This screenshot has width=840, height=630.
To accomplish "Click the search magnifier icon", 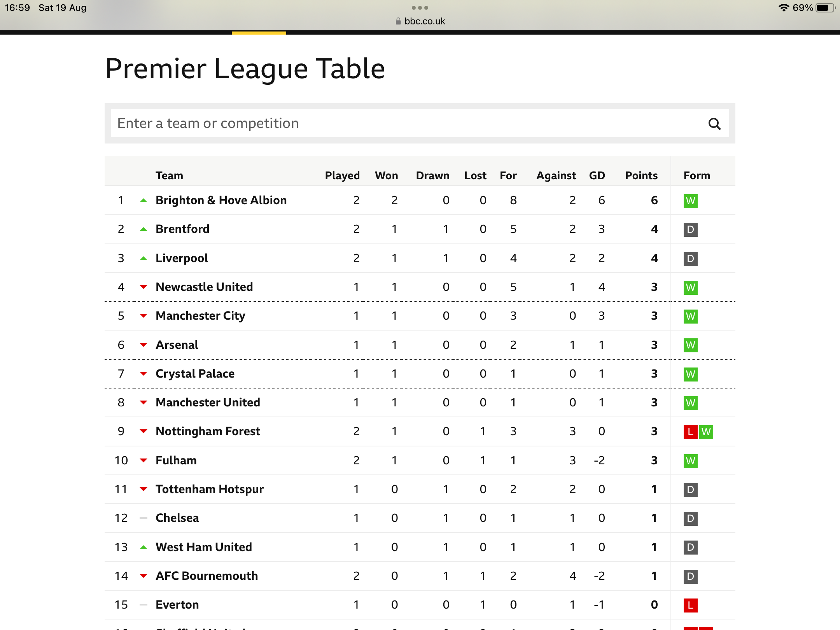I will coord(714,124).
